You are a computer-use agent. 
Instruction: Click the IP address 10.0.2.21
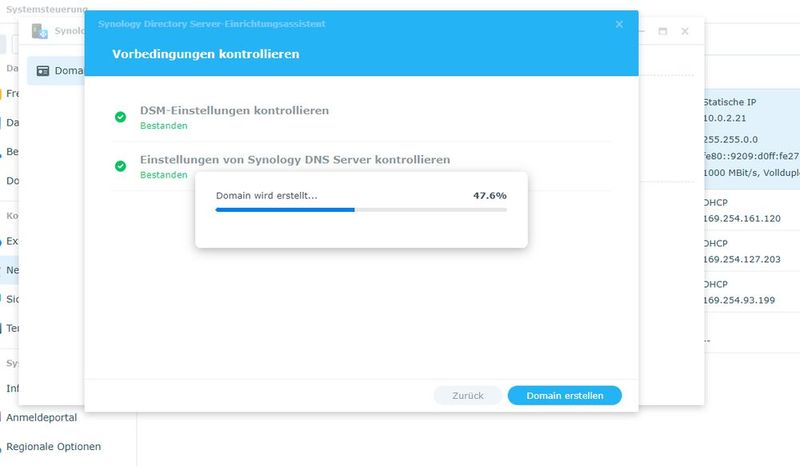tap(724, 118)
